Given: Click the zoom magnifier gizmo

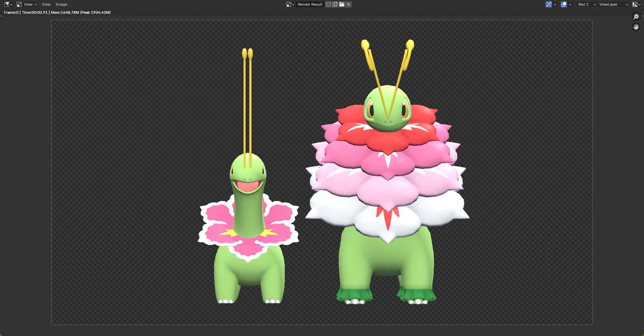Looking at the screenshot, I should (x=636, y=17).
